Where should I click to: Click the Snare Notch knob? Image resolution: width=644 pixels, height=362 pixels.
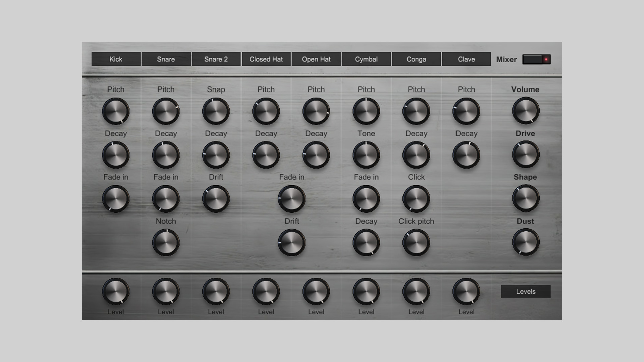[x=166, y=242]
